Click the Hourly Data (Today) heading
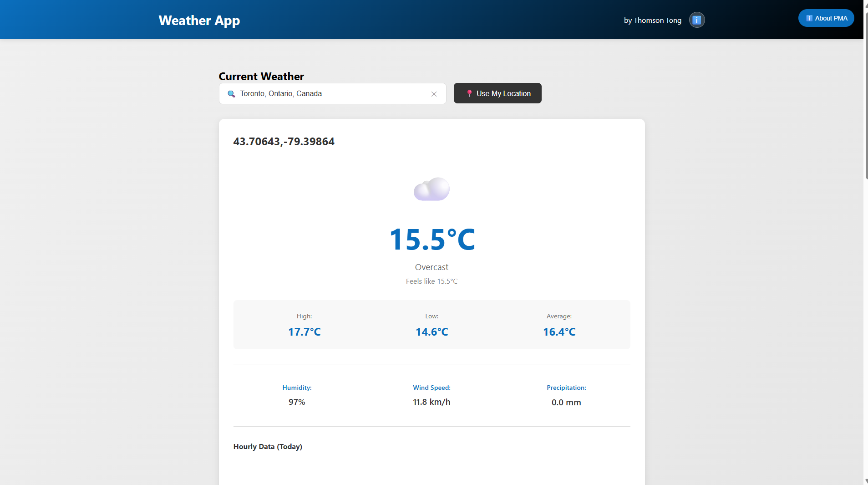This screenshot has width=868, height=485. tap(268, 447)
